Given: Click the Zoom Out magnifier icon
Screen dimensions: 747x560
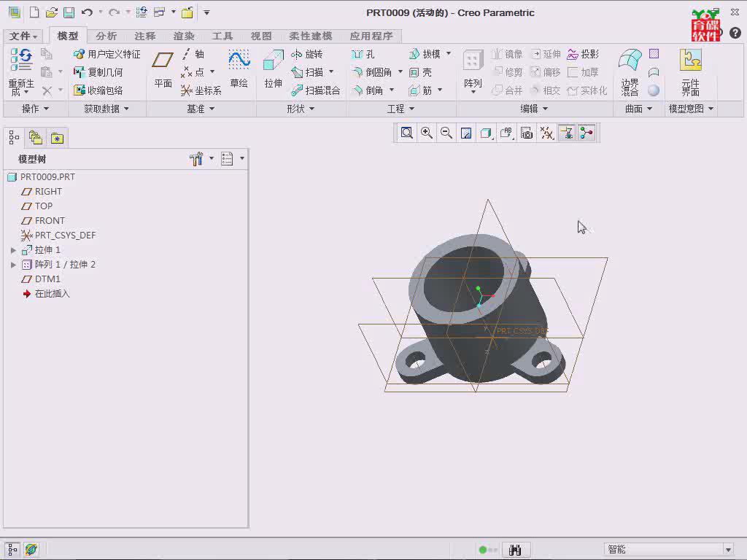Looking at the screenshot, I should pos(446,133).
